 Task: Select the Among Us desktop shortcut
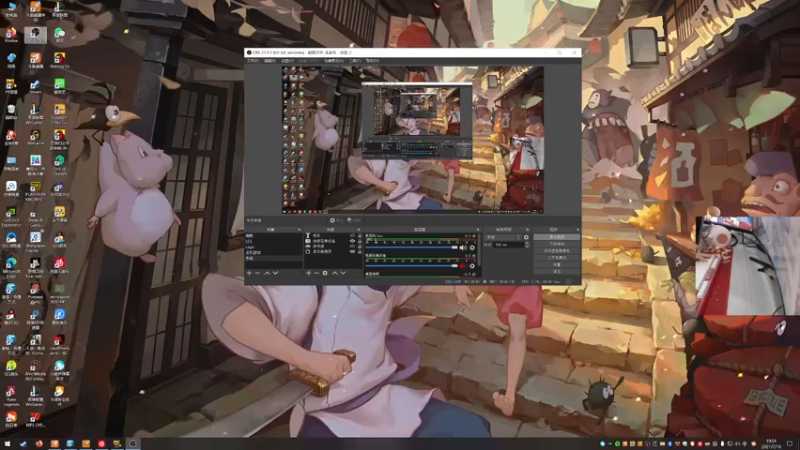[60, 60]
